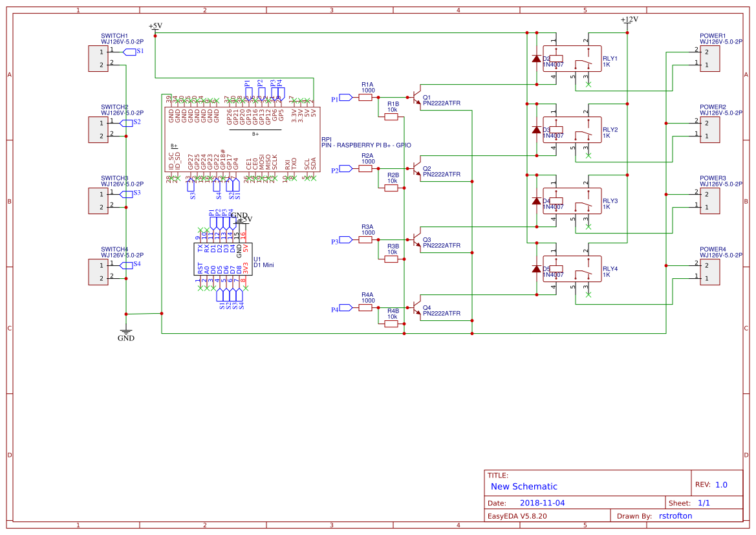
Task: Select the SWITCH3 connector box
Action: 98,201
